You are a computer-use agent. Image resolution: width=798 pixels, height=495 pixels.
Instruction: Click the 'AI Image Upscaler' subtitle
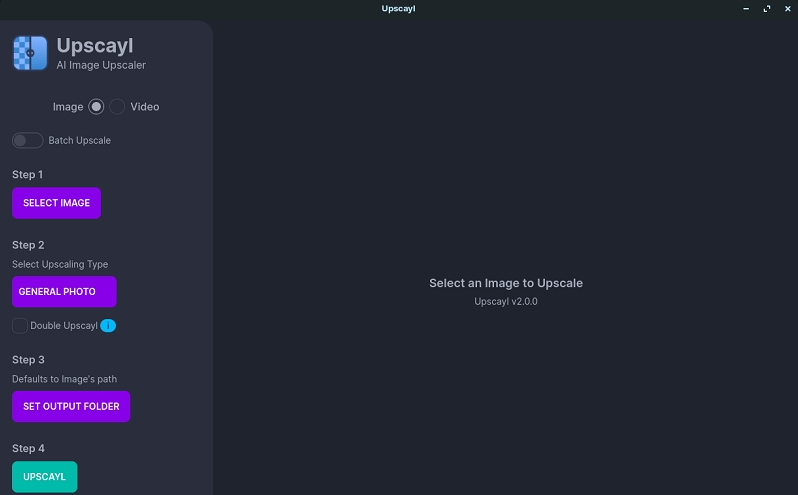(101, 65)
